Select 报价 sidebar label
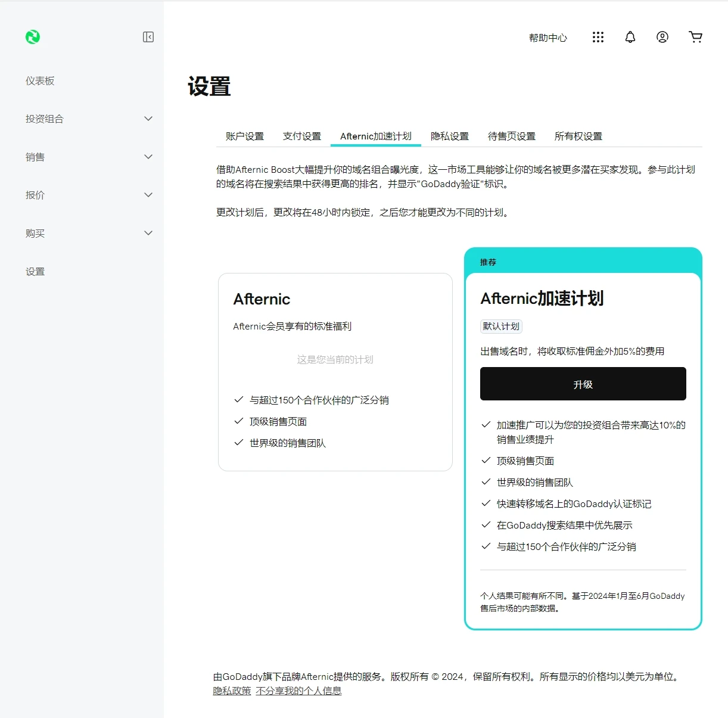Image resolution: width=728 pixels, height=718 pixels. [x=35, y=195]
